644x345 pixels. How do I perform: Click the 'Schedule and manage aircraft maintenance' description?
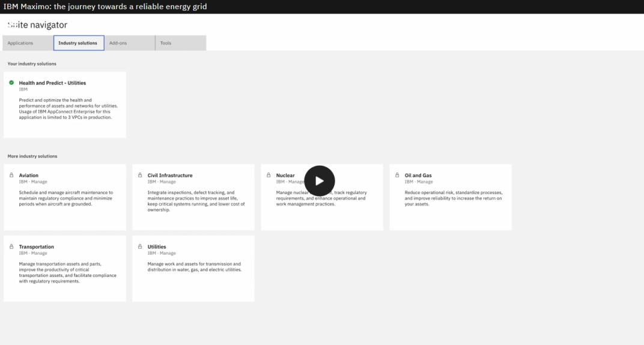[x=65, y=198]
